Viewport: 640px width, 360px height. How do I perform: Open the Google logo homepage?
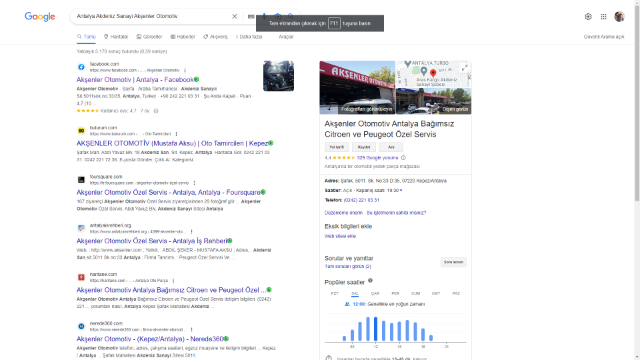(40, 16)
